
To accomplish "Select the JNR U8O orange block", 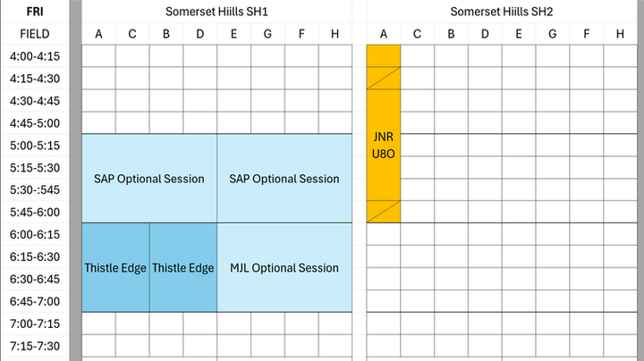I will point(383,134).
